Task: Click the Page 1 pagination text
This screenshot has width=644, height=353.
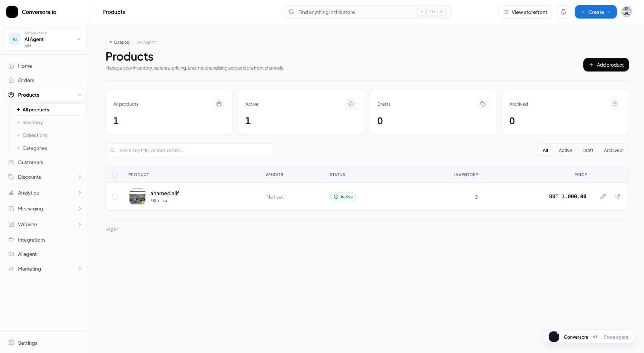Action: (x=112, y=229)
